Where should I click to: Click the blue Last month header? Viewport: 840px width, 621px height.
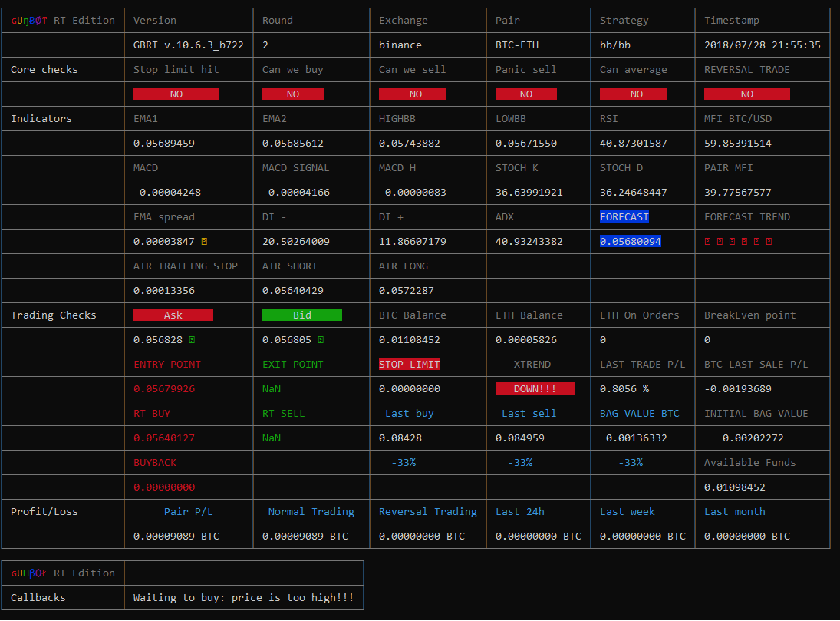pyautogui.click(x=734, y=511)
